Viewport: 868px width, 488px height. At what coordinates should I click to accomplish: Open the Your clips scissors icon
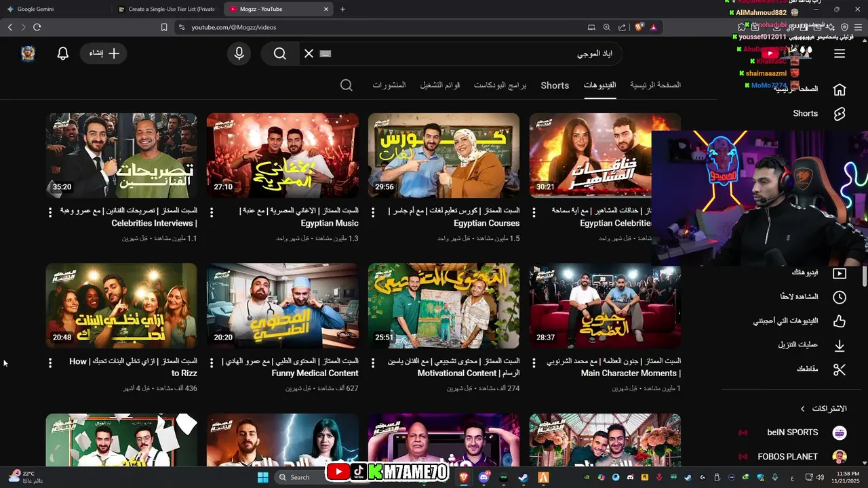pos(840,369)
